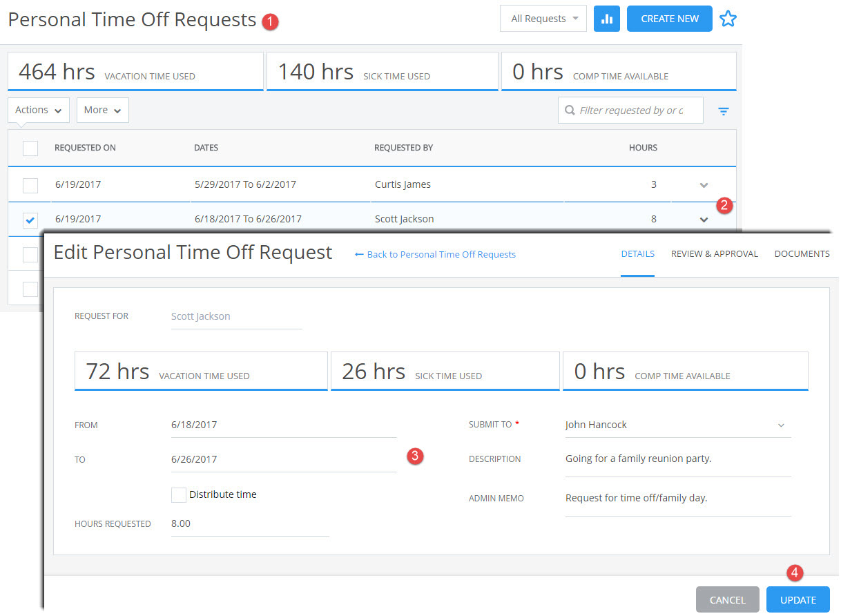The image size is (841, 616).
Task: Click the search magnifier in the filter box
Action: (569, 110)
